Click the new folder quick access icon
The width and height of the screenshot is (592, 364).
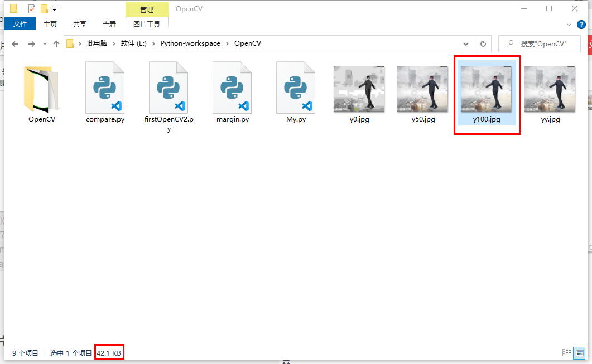click(x=44, y=8)
